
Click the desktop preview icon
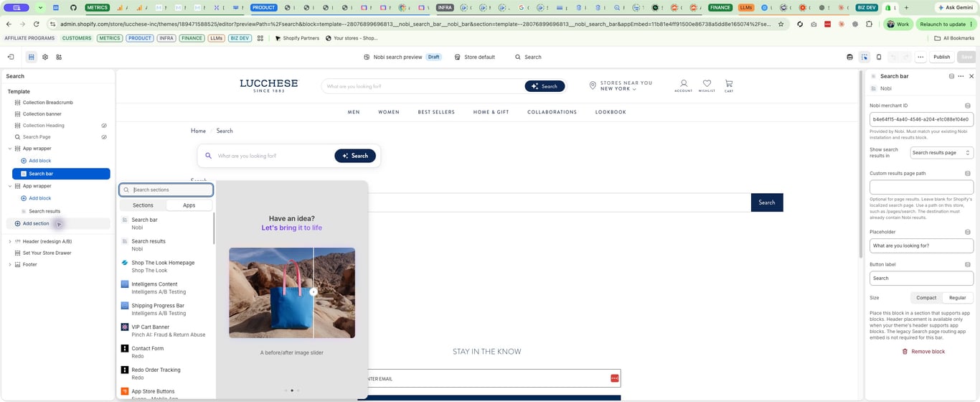click(x=850, y=57)
